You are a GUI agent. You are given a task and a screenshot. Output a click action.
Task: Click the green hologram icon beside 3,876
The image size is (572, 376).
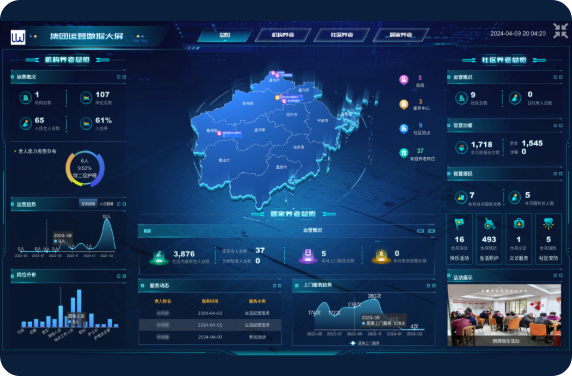pos(159,257)
